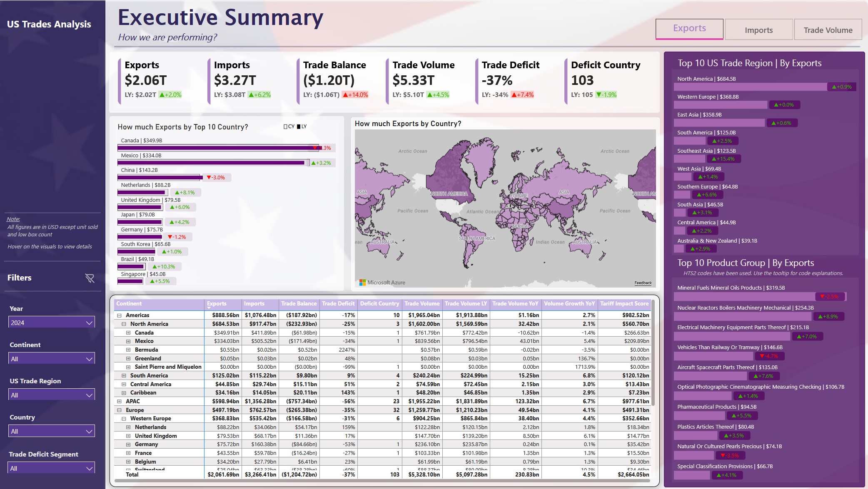This screenshot has width=868, height=489.
Task: Expand the Canada row in the table
Action: point(129,333)
